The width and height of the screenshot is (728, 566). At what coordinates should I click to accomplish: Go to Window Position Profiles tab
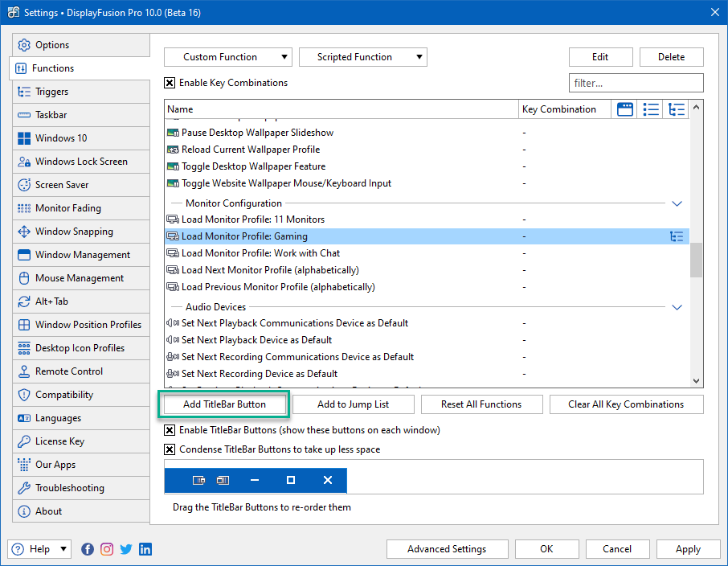(x=81, y=325)
